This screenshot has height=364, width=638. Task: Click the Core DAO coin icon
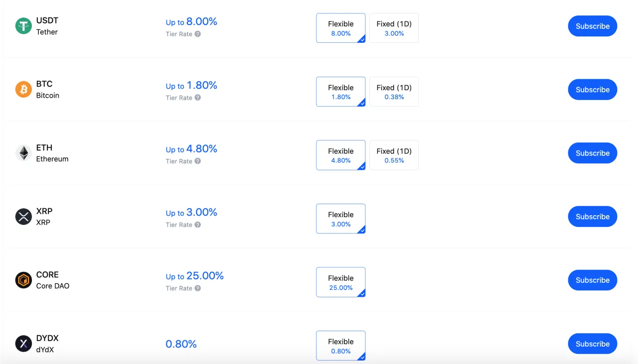(23, 280)
